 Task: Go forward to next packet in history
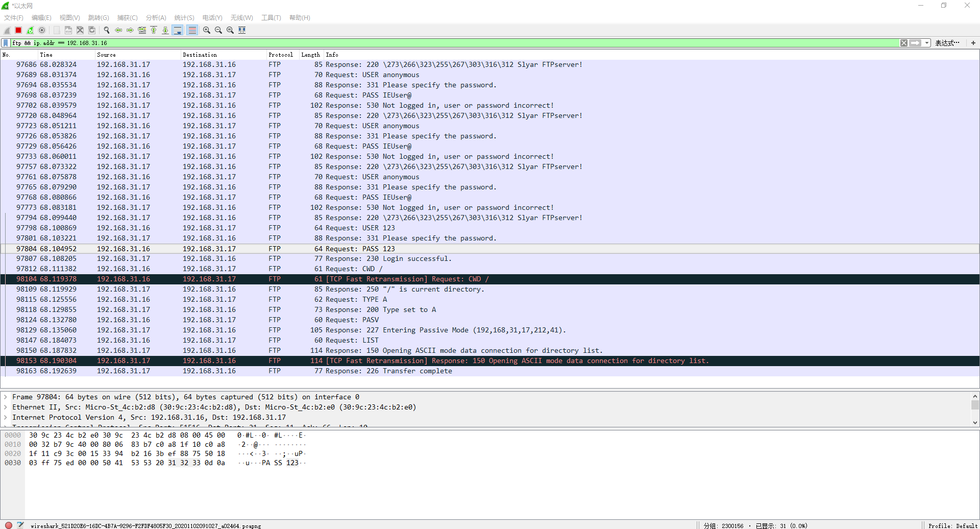click(x=130, y=30)
